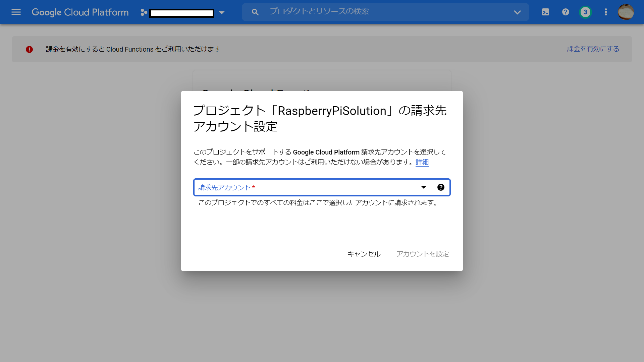Click キャンセル to dismiss the dialog
This screenshot has height=362, width=644.
(x=364, y=254)
